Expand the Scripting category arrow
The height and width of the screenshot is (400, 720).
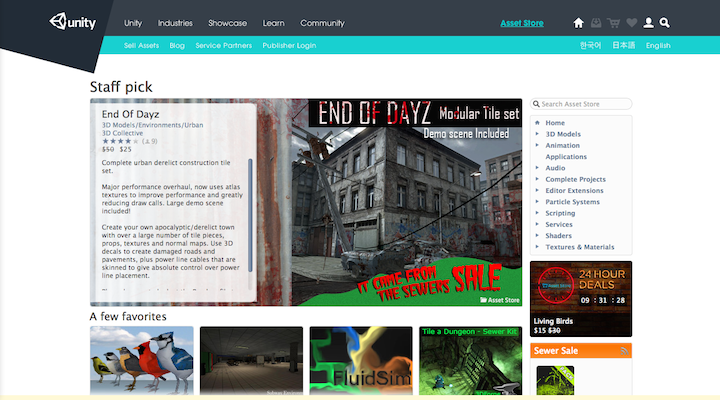(537, 213)
